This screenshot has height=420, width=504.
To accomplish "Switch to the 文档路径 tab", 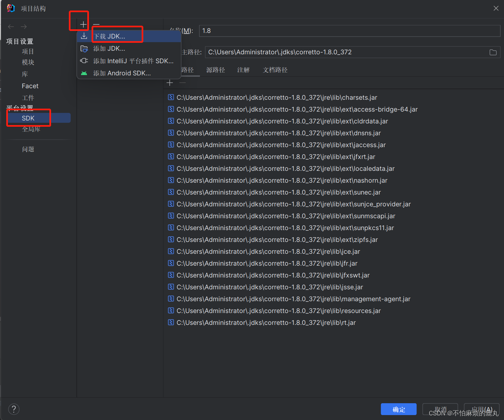I will point(275,70).
